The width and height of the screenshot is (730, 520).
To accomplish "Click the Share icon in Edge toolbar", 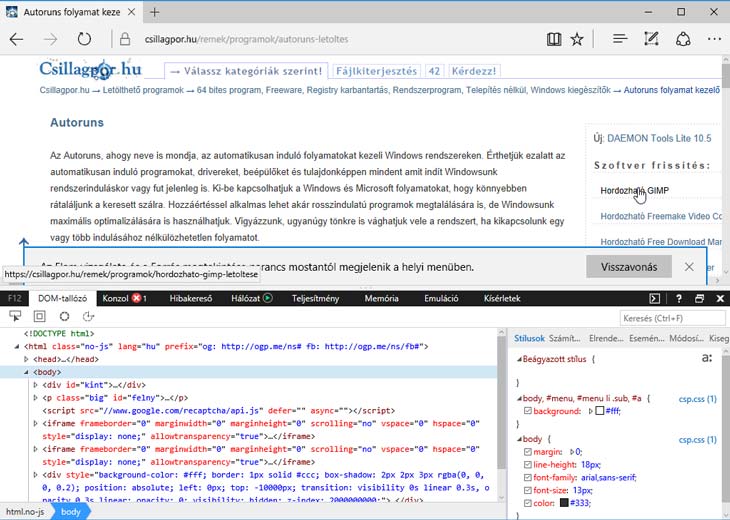I will coord(684,40).
